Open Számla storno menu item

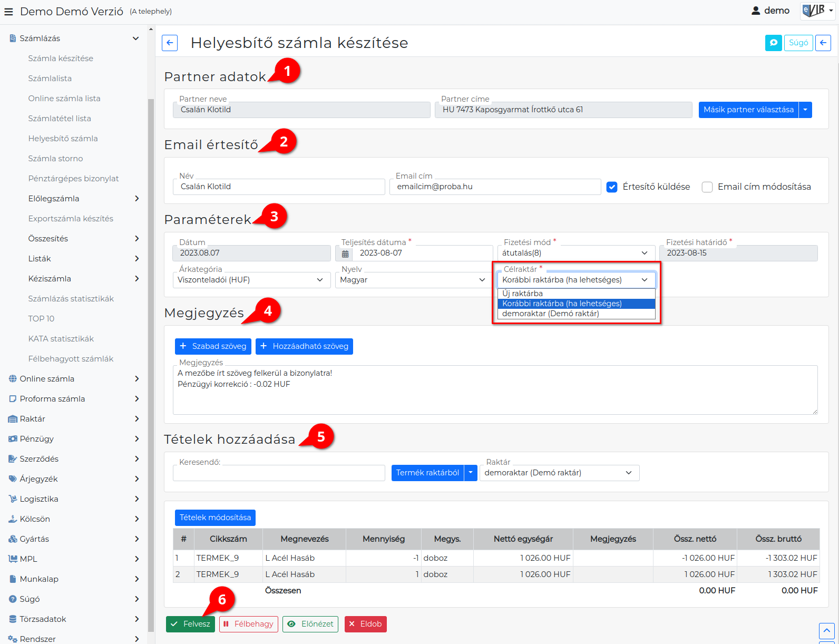pos(55,159)
